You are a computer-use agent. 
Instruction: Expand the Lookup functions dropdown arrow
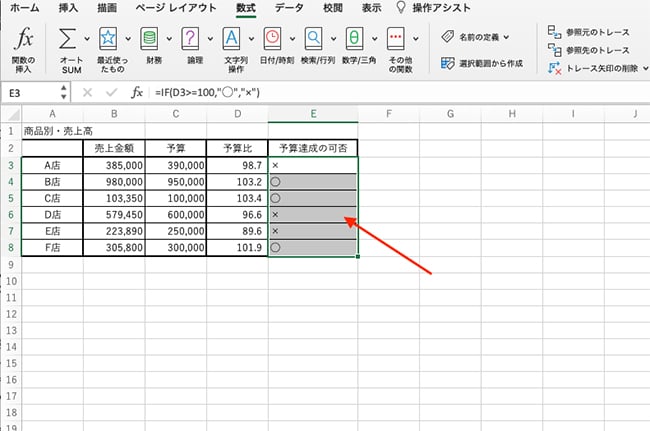tap(333, 39)
